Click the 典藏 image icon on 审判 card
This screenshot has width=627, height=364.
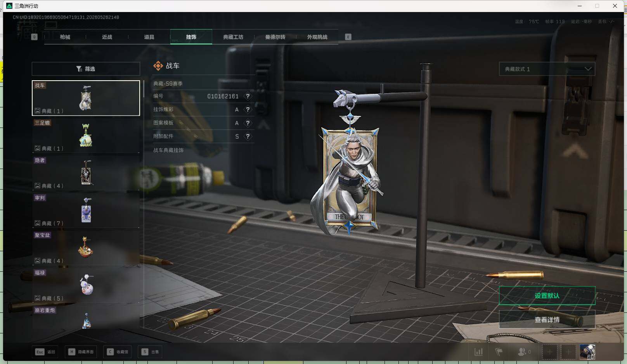coord(38,223)
